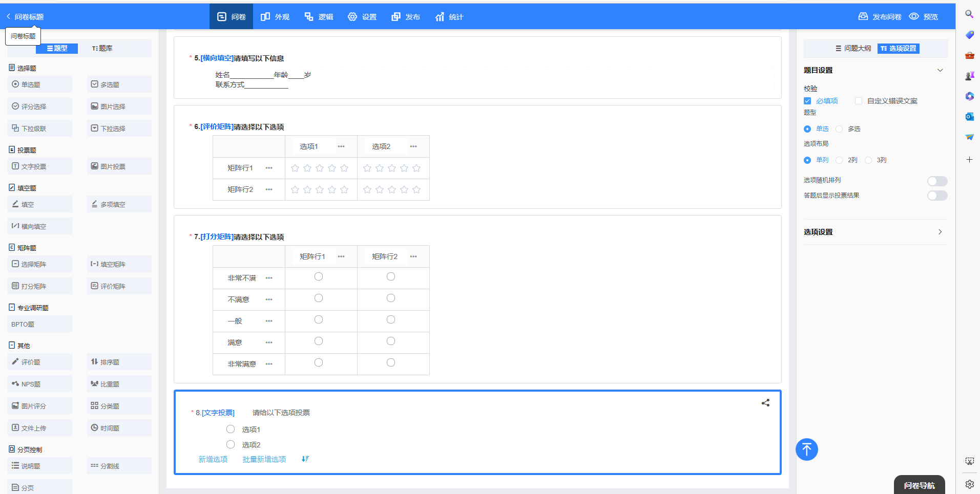Image resolution: width=980 pixels, height=494 pixels.
Task: Add a 时间题 question
Action: coord(119,428)
